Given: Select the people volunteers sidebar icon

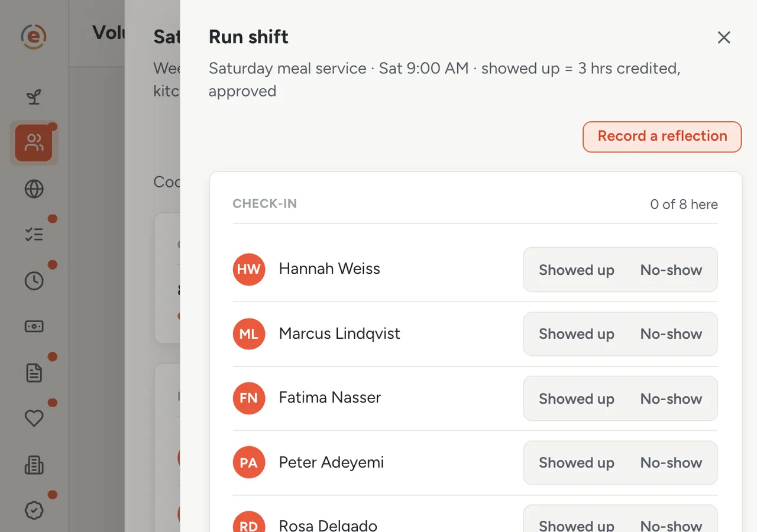Looking at the screenshot, I should point(34,142).
